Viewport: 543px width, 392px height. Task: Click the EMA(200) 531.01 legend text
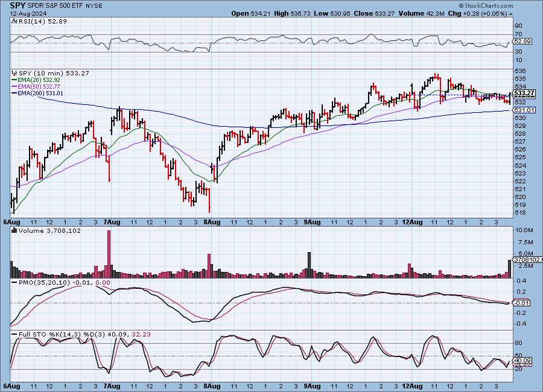[40, 93]
